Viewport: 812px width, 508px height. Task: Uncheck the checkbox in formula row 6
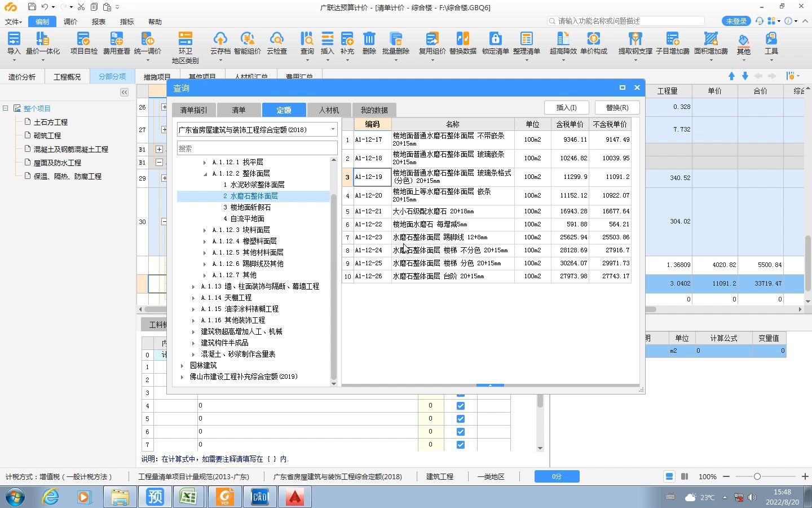pos(460,431)
